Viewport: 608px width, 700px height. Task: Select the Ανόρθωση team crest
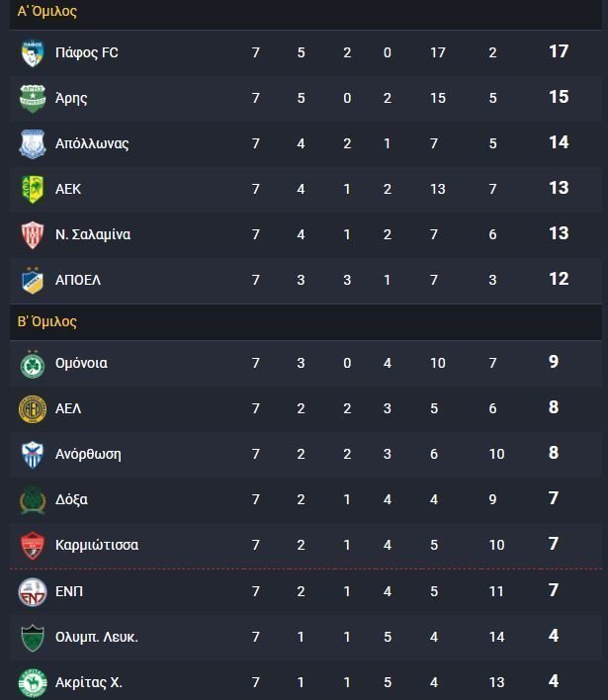coord(33,455)
